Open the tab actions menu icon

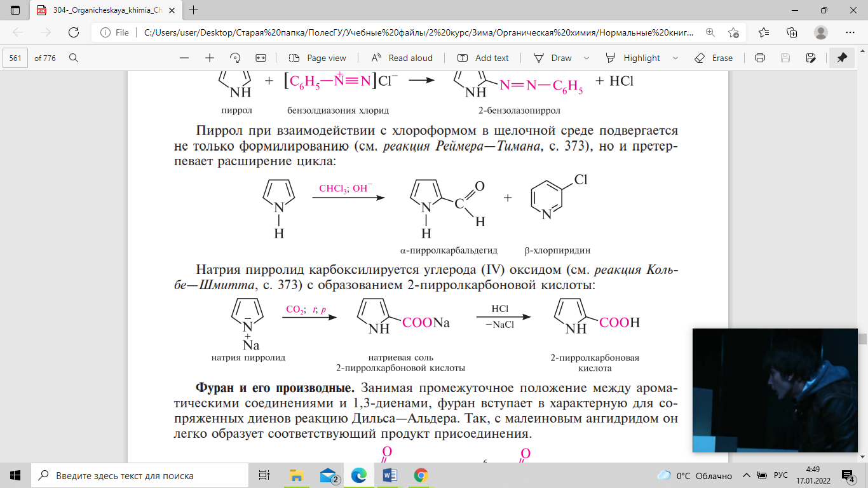[x=15, y=10]
